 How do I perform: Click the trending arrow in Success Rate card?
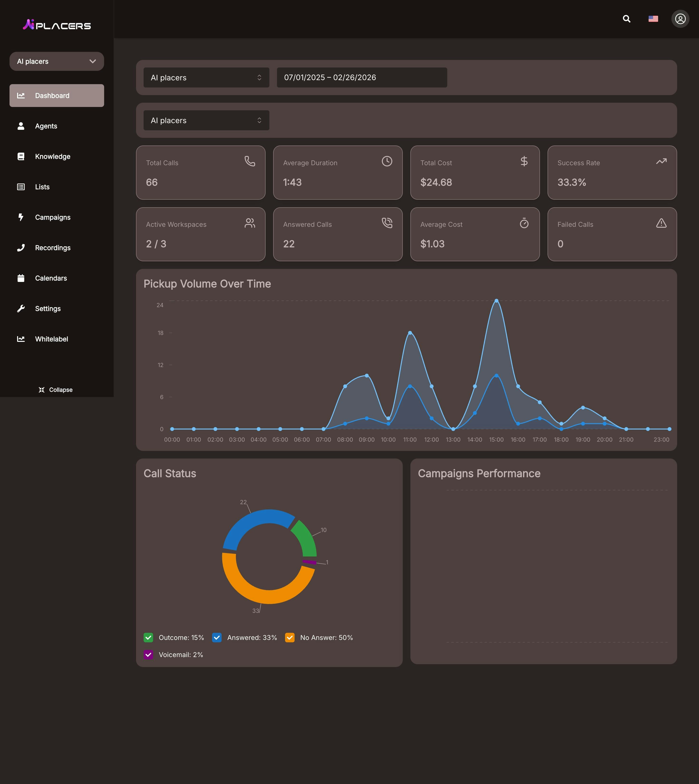coord(661,161)
